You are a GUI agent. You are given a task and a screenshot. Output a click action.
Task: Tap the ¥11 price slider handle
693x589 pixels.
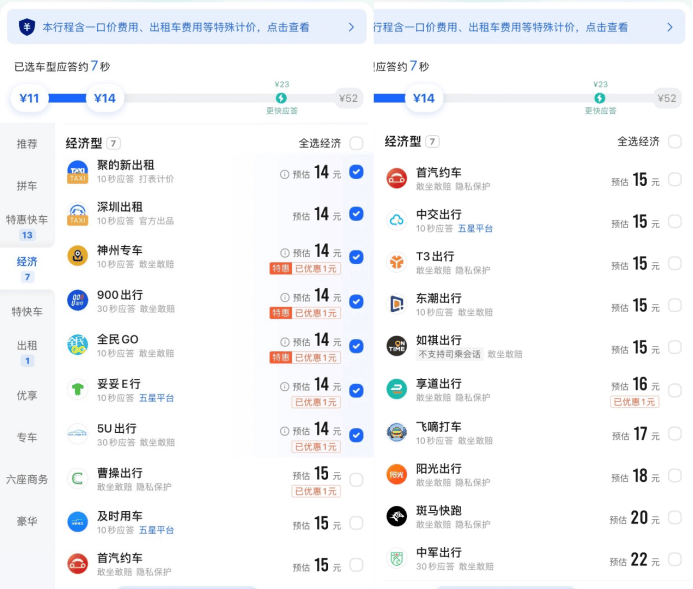pos(29,98)
